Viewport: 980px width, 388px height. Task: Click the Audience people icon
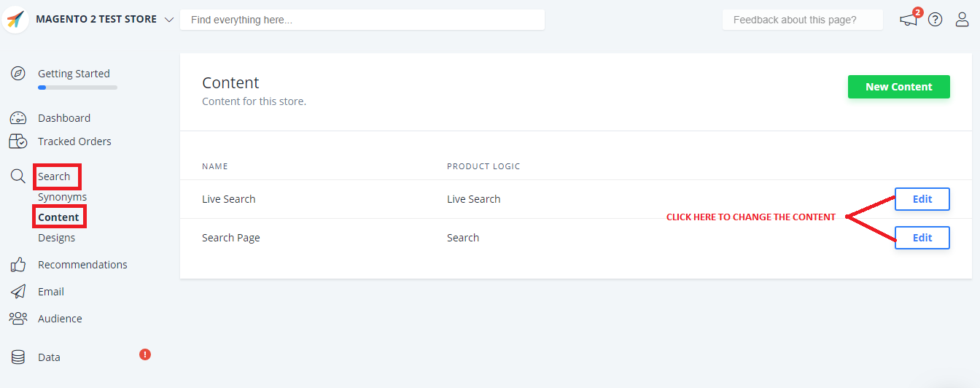[x=18, y=319]
